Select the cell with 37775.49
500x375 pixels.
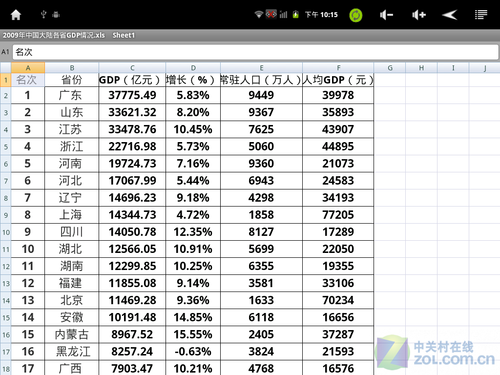(x=132, y=95)
